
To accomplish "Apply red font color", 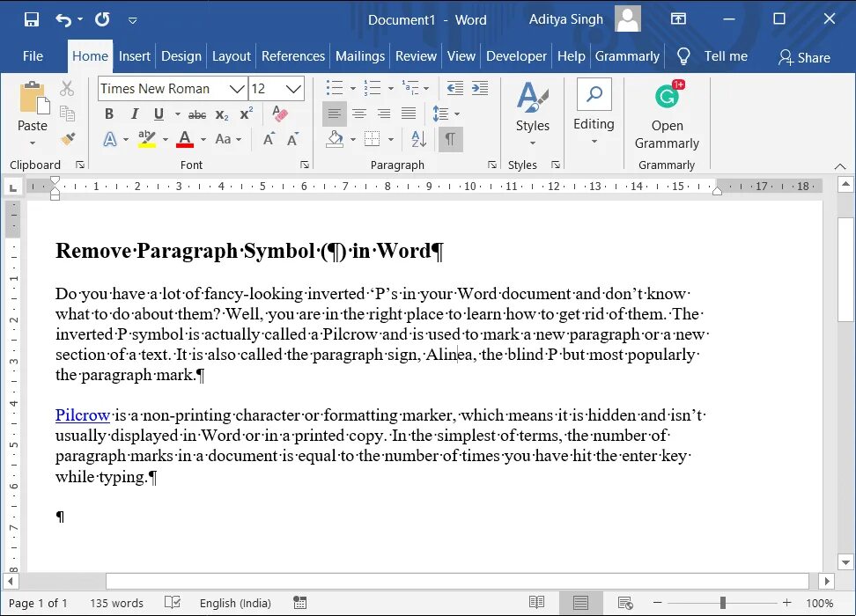I will click(185, 140).
